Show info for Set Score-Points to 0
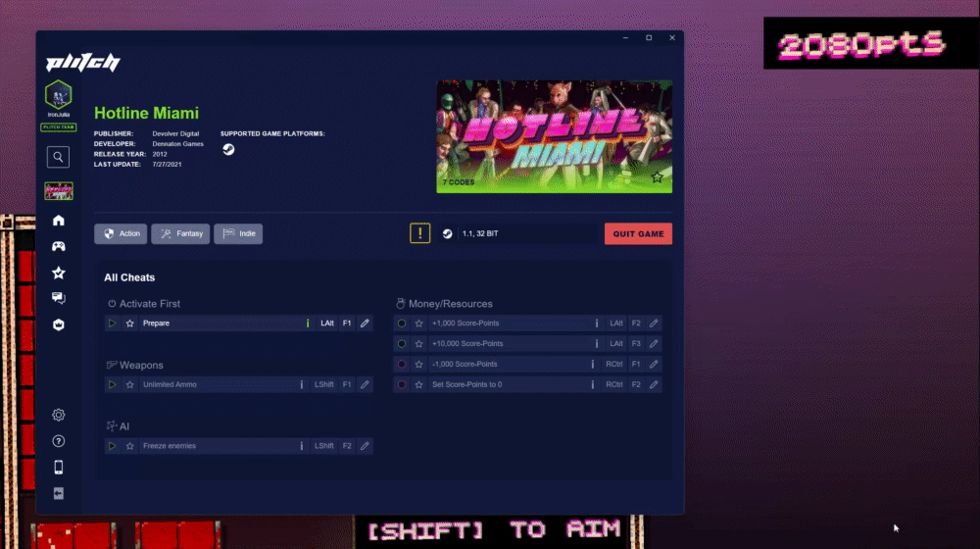 click(x=593, y=384)
